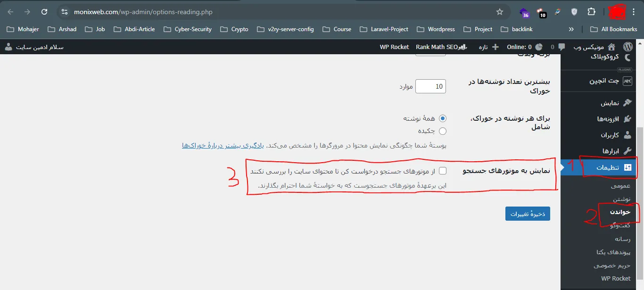
Task: Open the Abdi-Article bookmark folder
Action: coord(134,29)
